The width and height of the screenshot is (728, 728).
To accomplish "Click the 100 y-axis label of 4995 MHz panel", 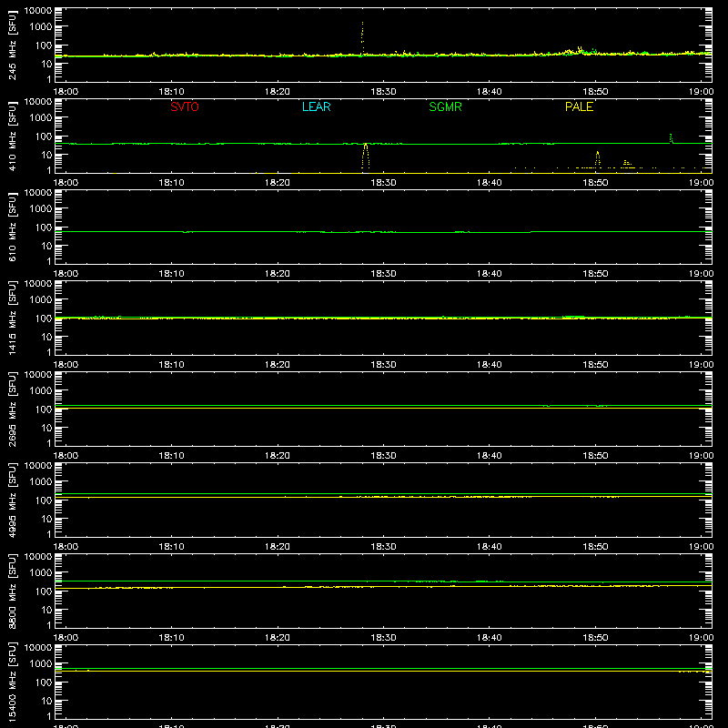I will coord(44,500).
